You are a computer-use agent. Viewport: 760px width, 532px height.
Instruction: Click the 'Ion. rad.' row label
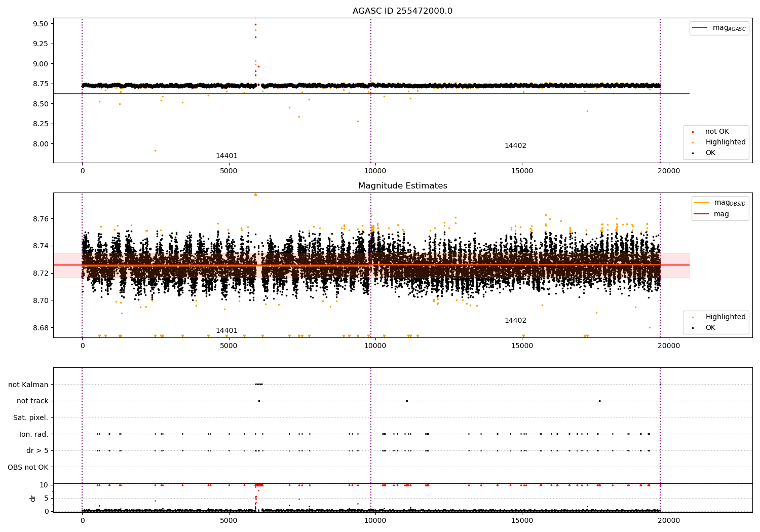point(34,434)
